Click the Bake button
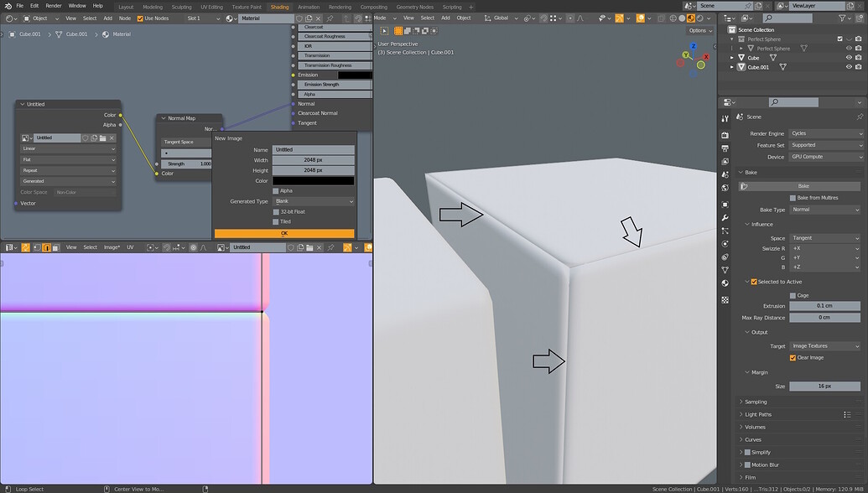The width and height of the screenshot is (868, 493). click(800, 186)
